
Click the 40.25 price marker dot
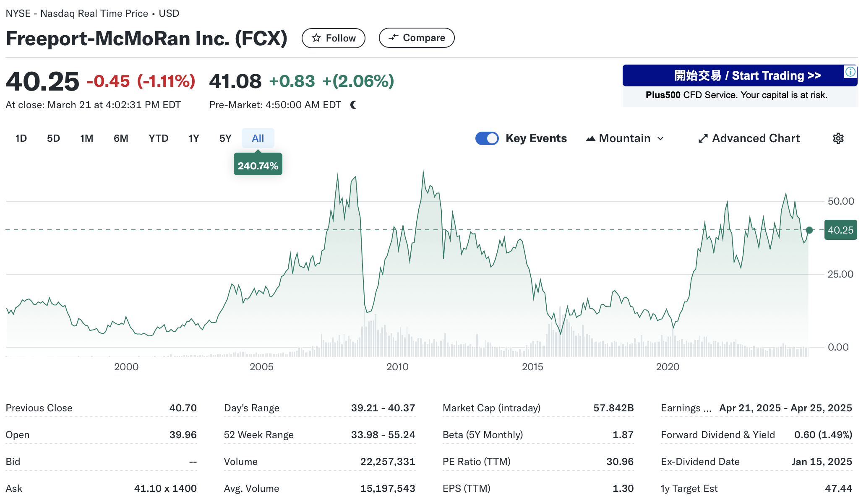(809, 230)
